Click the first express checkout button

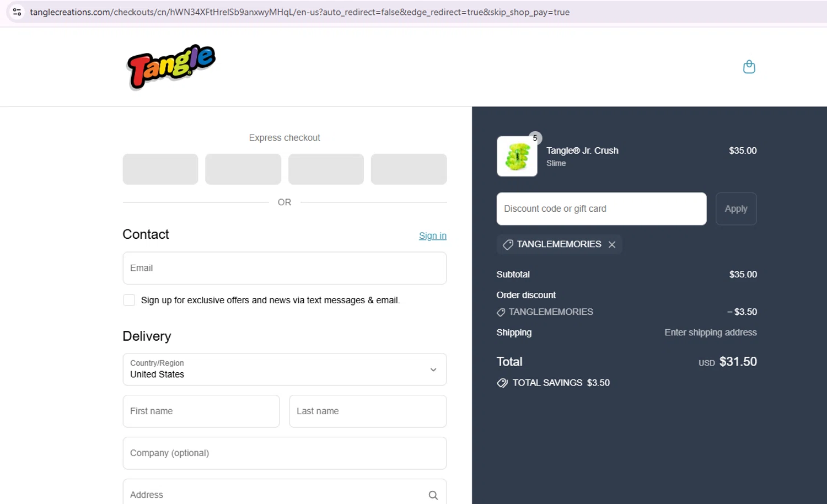(160, 169)
